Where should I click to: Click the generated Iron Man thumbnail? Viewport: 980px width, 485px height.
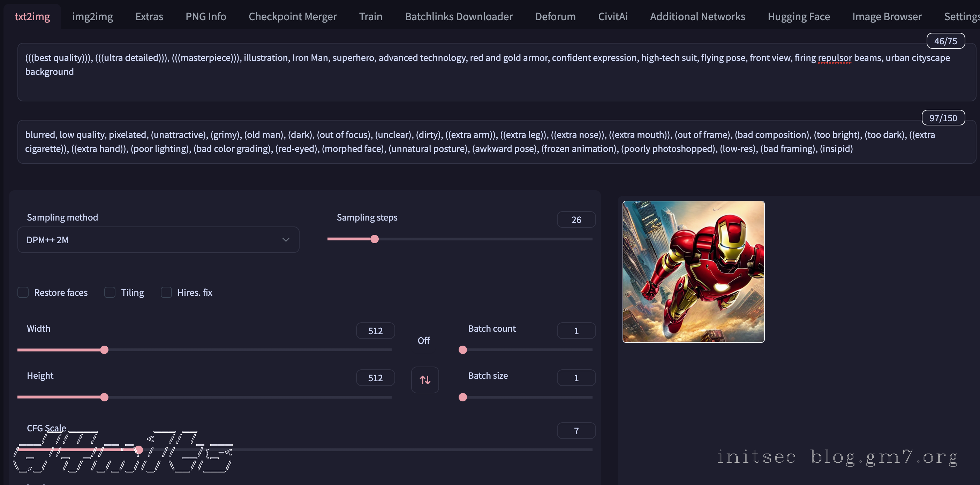coord(693,271)
